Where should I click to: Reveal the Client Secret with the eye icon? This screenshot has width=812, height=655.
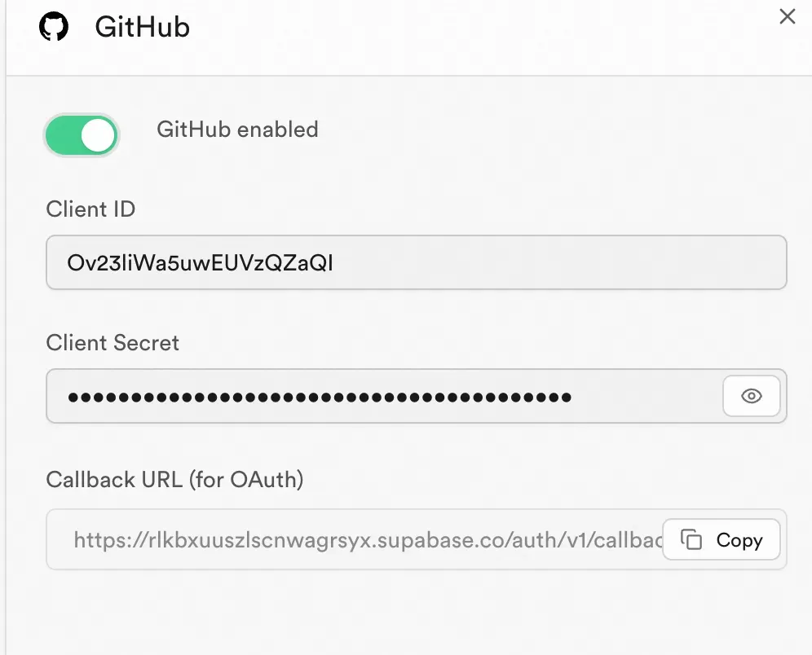751,396
